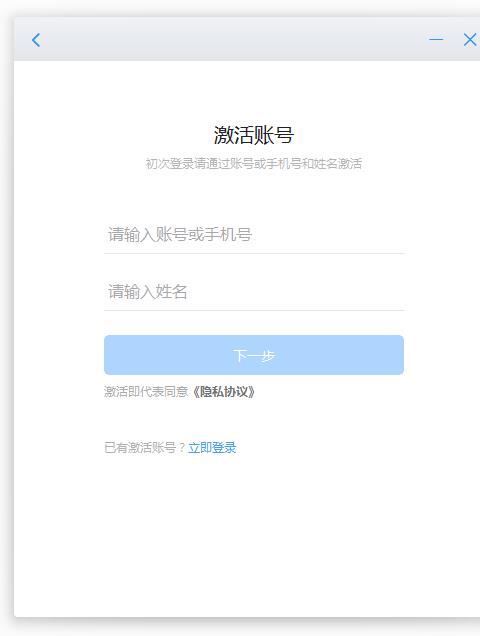Switch to sign-in via the blue 立即登录 text
480x636 pixels.
coord(212,448)
